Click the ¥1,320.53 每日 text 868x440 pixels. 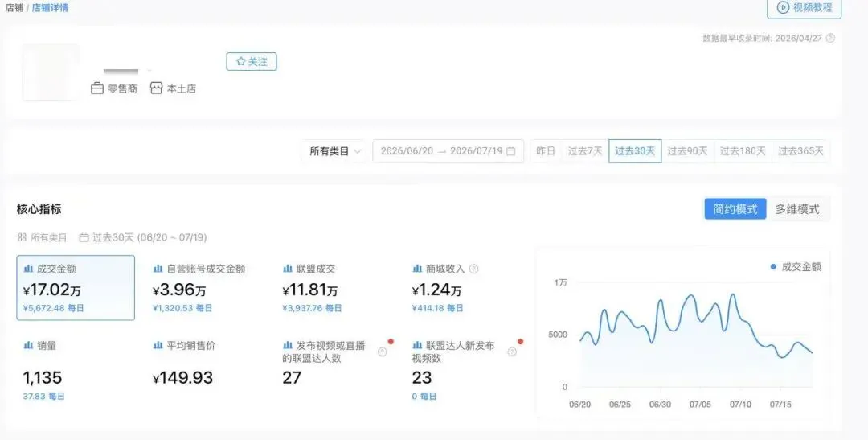point(182,308)
